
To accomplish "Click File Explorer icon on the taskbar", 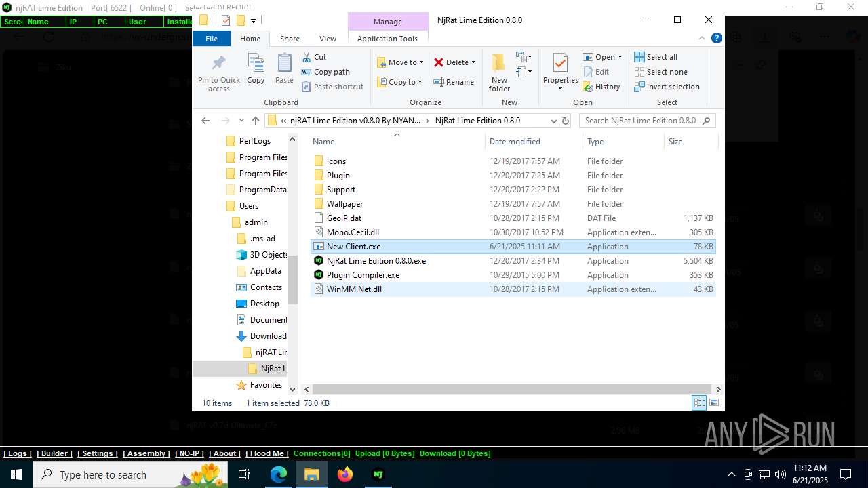I will (x=312, y=474).
